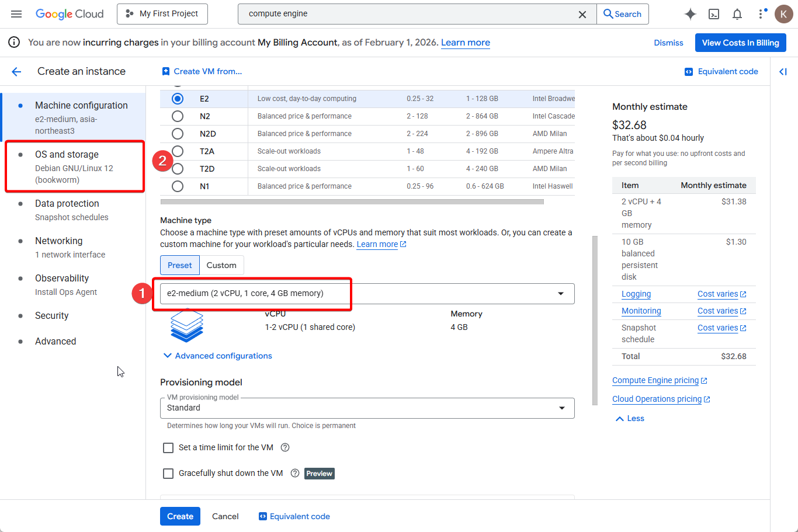Activate Cloud Shell terminal icon
The height and width of the screenshot is (532, 798).
tap(714, 14)
